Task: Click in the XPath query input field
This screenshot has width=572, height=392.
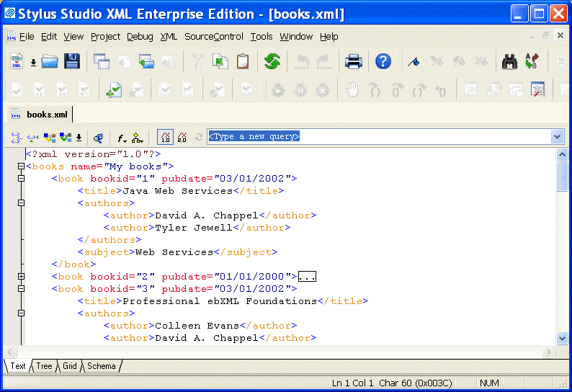Action: (x=375, y=136)
